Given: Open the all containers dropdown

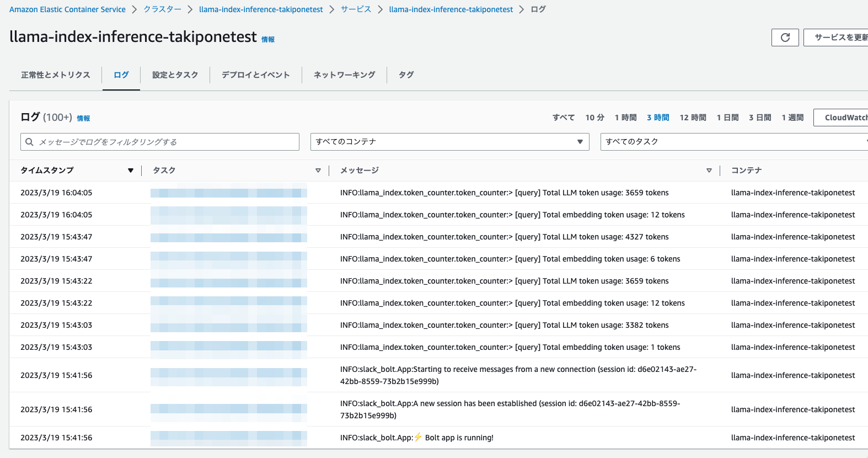Looking at the screenshot, I should tap(450, 142).
